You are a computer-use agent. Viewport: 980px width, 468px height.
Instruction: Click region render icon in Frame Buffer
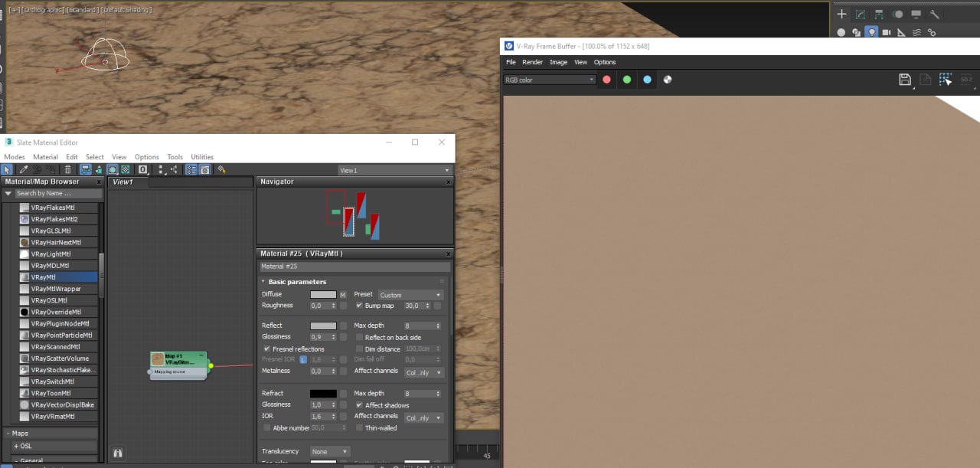tap(946, 80)
